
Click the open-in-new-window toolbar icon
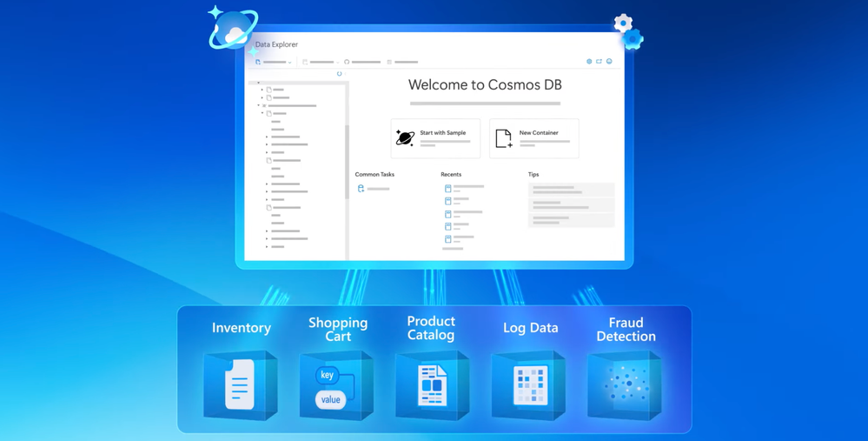[x=599, y=62]
